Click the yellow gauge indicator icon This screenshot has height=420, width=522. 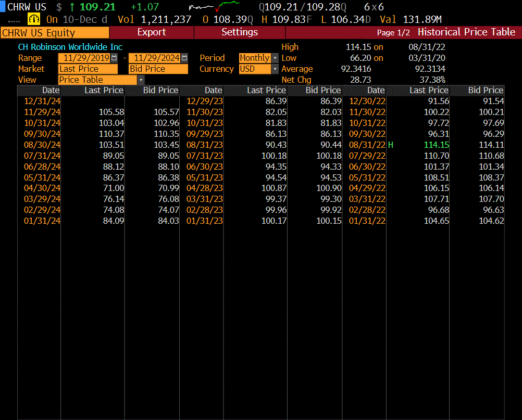tap(33, 19)
